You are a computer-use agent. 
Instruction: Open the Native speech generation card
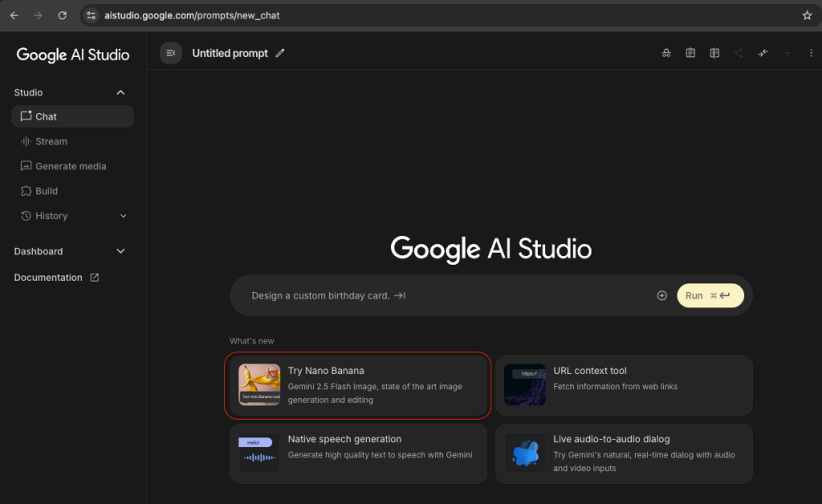358,453
